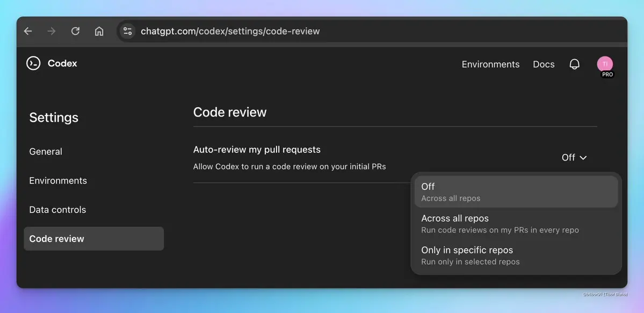Click Allow Codex to run description text
The height and width of the screenshot is (313, 644).
pos(290,167)
